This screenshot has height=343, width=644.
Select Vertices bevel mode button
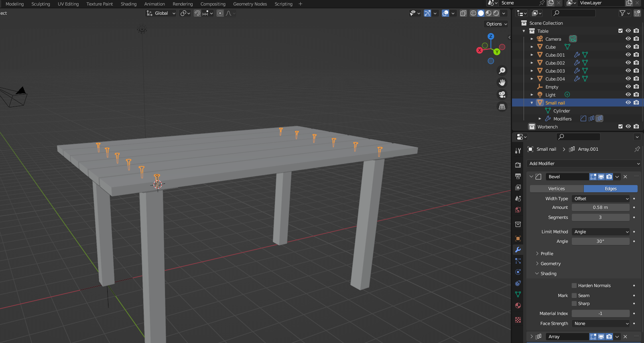(557, 189)
